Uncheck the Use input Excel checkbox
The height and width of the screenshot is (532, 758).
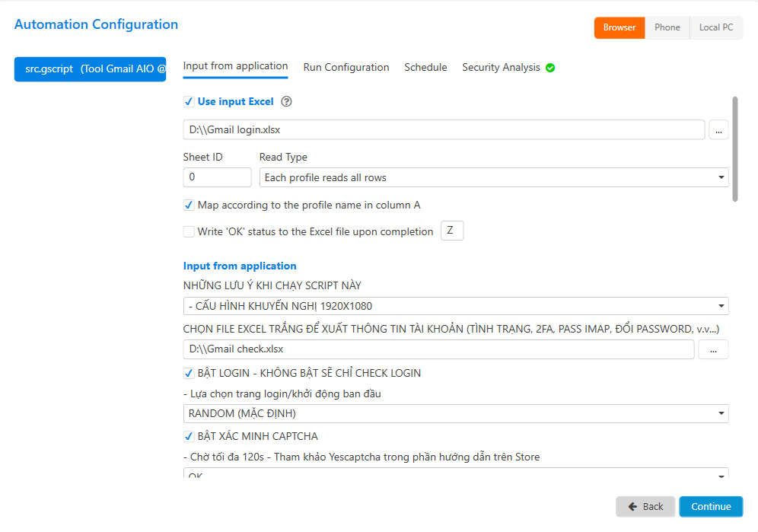click(x=189, y=102)
